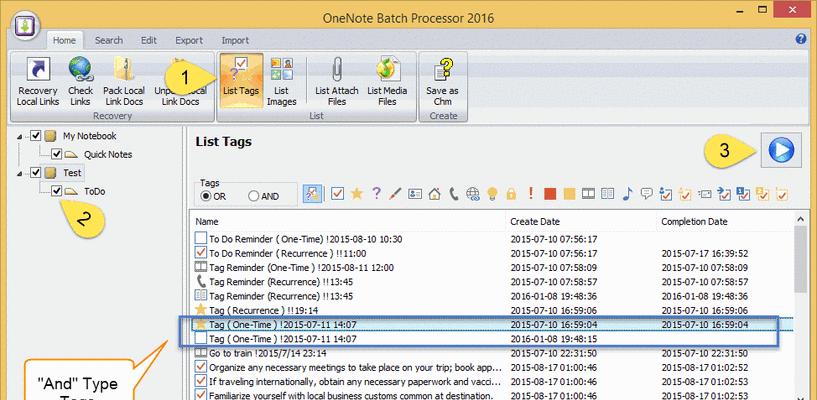Filter by Password lock tag icon
Screen dimensions: 817x400
coord(511,194)
